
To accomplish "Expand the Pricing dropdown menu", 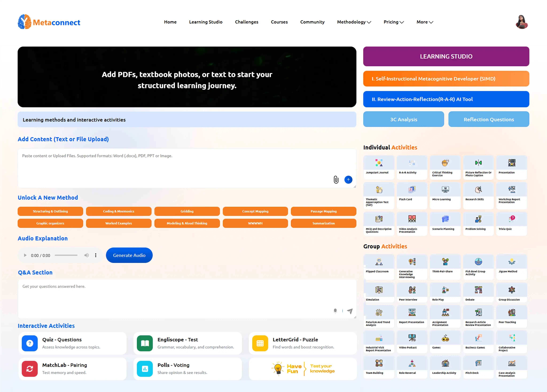I will coord(393,22).
